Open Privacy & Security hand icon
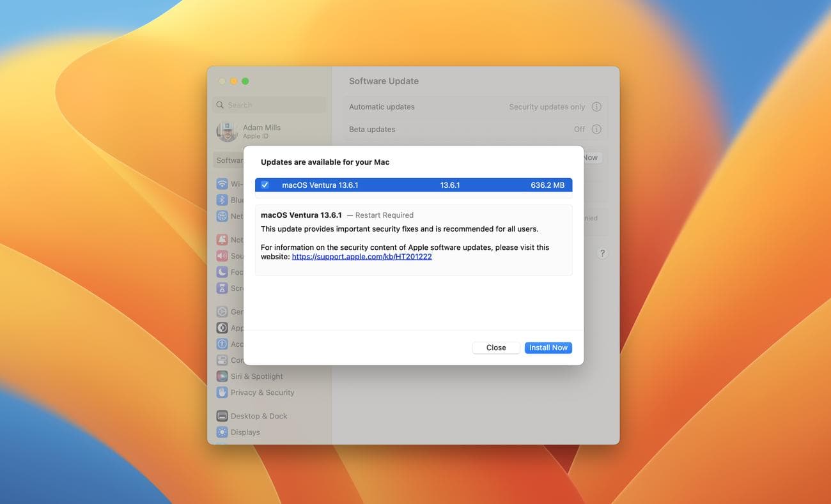Viewport: 831px width, 504px height. tap(222, 392)
